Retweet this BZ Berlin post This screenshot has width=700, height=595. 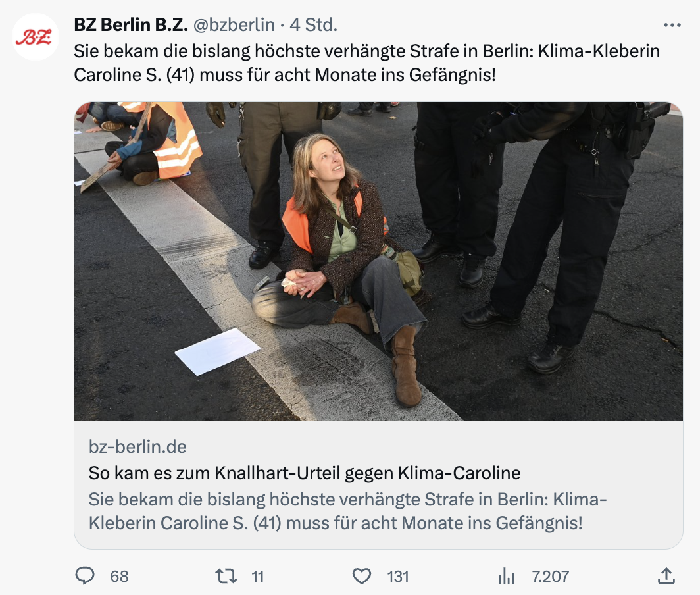coord(226,576)
